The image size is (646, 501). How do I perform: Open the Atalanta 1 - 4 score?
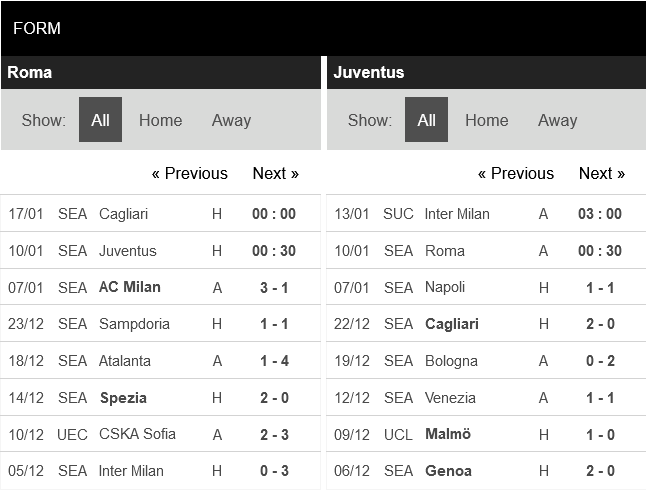pyautogui.click(x=274, y=361)
